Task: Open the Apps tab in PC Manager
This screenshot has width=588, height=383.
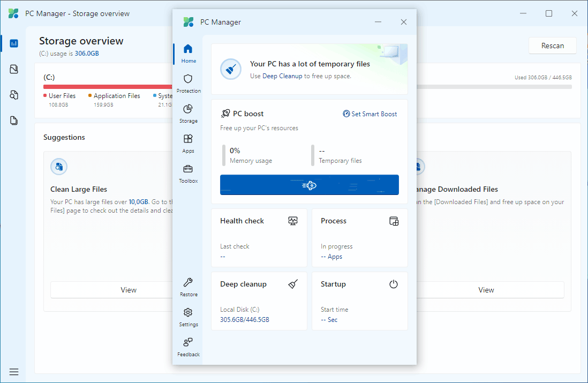Action: pyautogui.click(x=189, y=144)
